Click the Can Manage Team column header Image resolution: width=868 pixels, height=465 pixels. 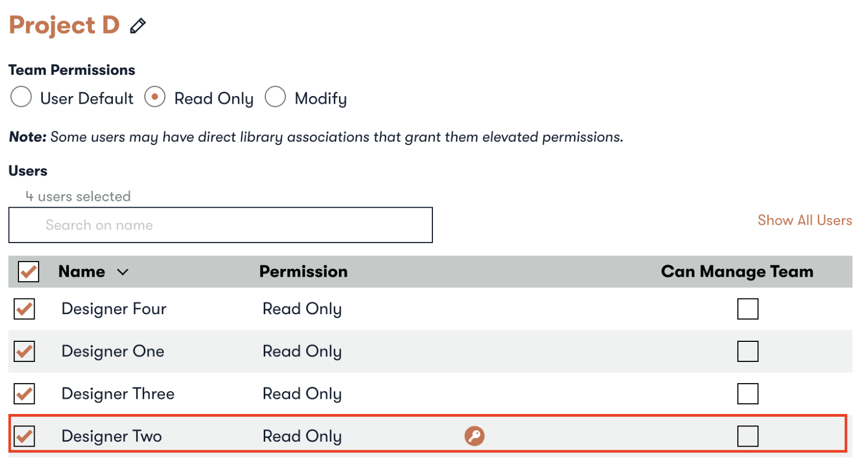[x=737, y=271]
